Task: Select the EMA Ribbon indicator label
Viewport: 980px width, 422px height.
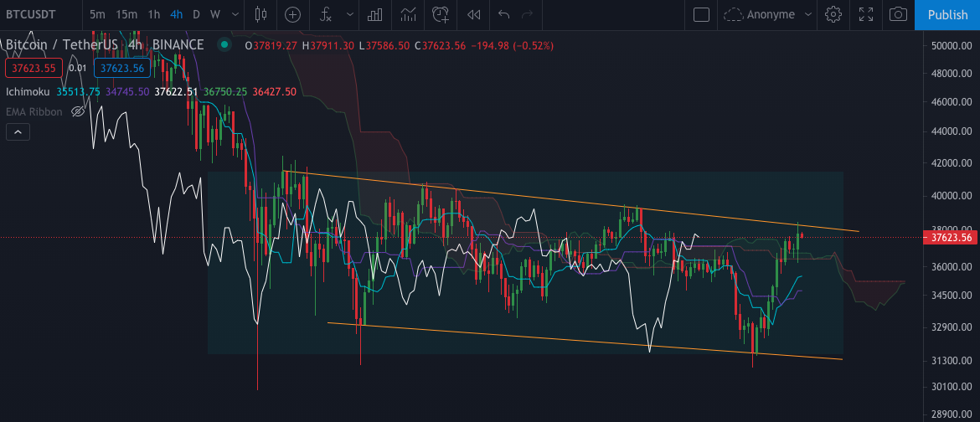Action: click(x=34, y=112)
